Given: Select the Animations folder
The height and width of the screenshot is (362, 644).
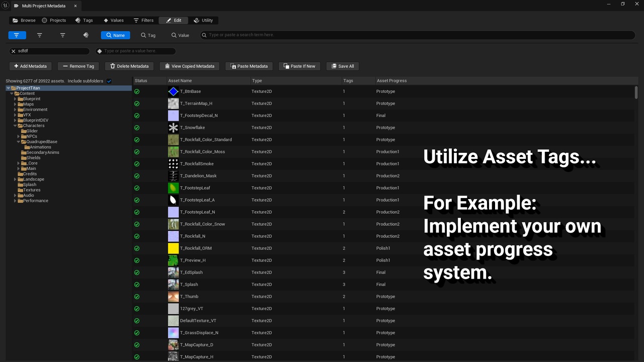Looking at the screenshot, I should click(x=40, y=147).
